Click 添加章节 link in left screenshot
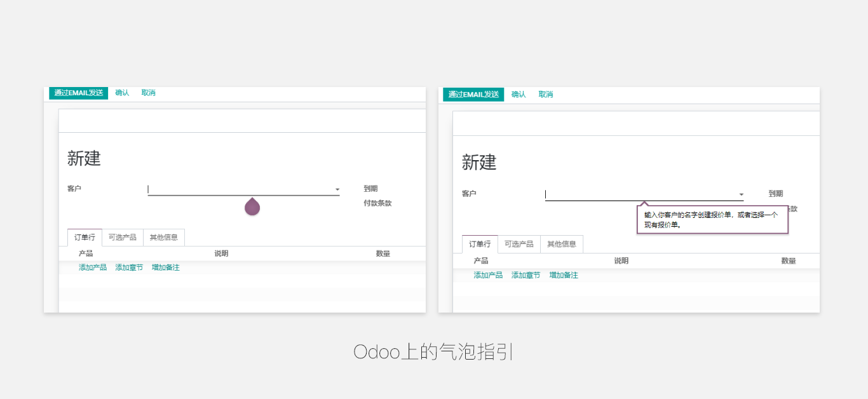This screenshot has height=399, width=868. 129,267
